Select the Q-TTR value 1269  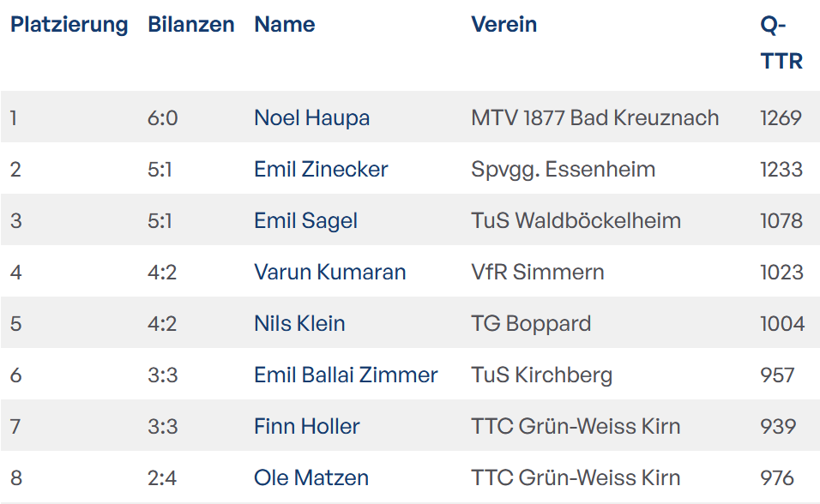click(781, 117)
